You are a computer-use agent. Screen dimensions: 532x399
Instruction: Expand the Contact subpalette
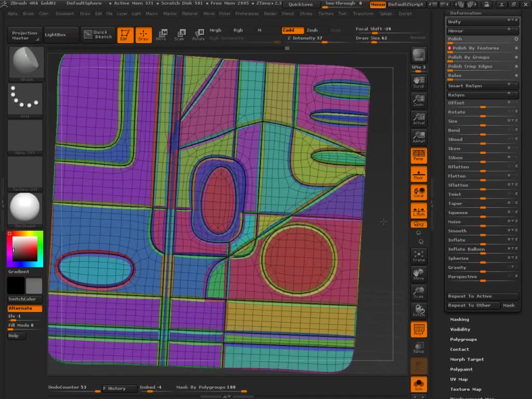(x=459, y=349)
